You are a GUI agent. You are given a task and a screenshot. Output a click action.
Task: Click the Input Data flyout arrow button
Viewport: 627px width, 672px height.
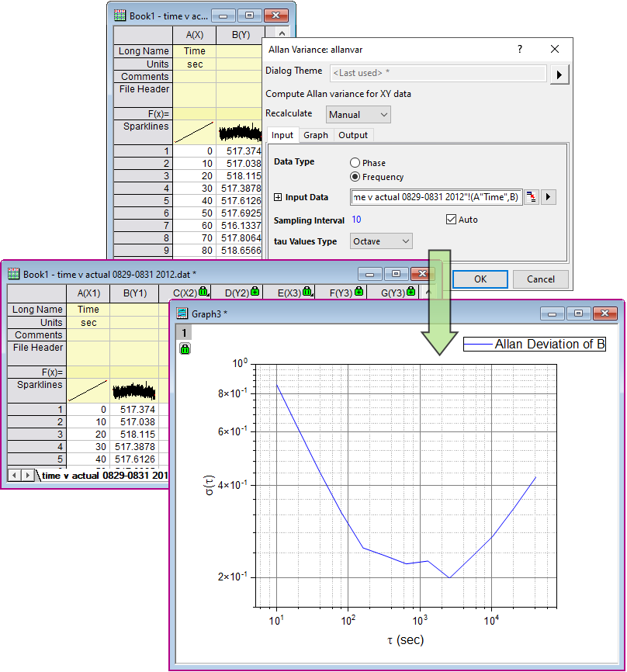(549, 198)
